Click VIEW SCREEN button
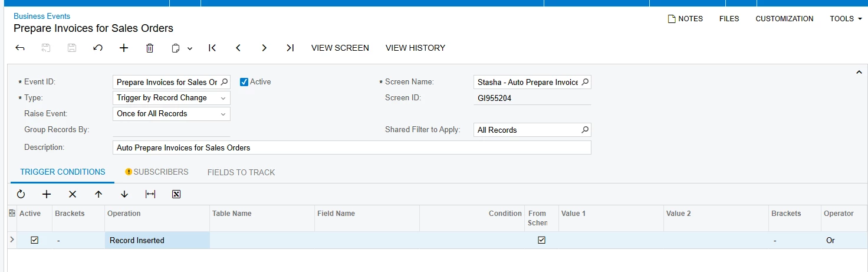Image resolution: width=868 pixels, height=272 pixels. [x=340, y=48]
